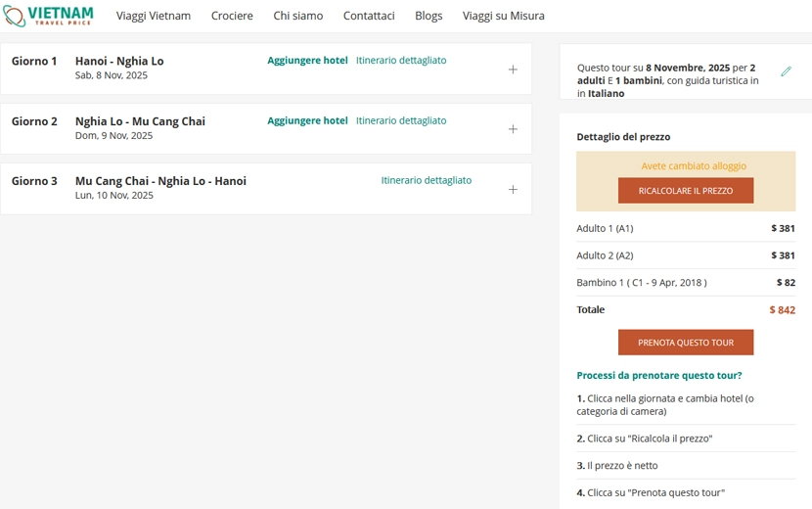Open the Blogs menu item

click(429, 16)
